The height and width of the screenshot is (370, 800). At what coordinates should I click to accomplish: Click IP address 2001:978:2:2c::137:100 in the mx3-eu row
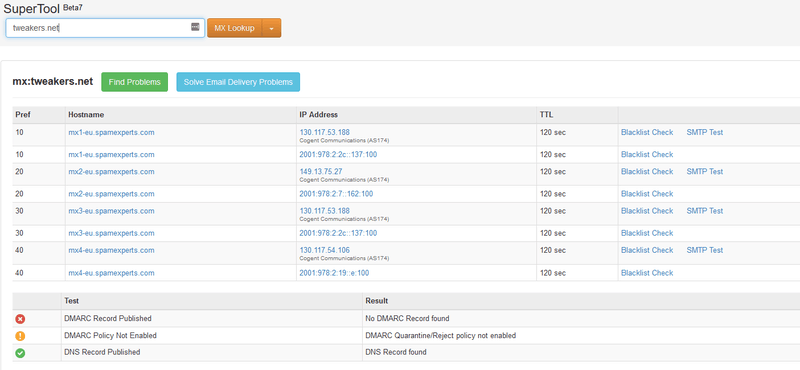click(338, 233)
